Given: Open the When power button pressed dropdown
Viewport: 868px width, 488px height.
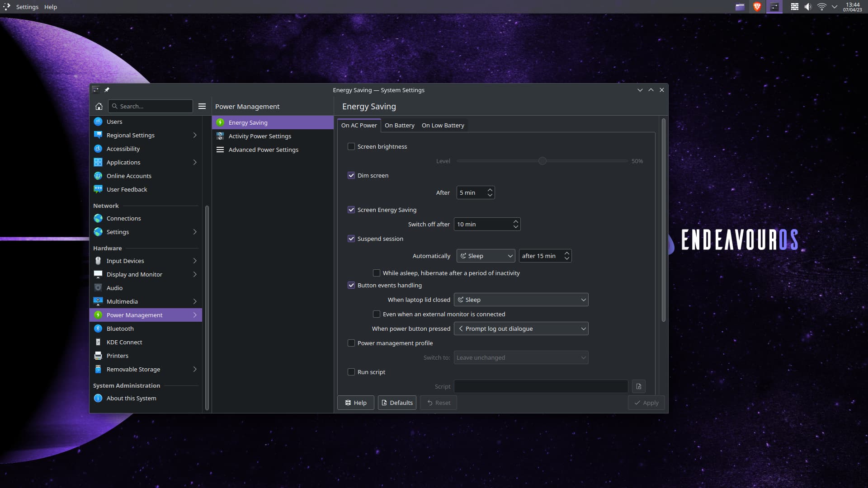Looking at the screenshot, I should (x=521, y=328).
